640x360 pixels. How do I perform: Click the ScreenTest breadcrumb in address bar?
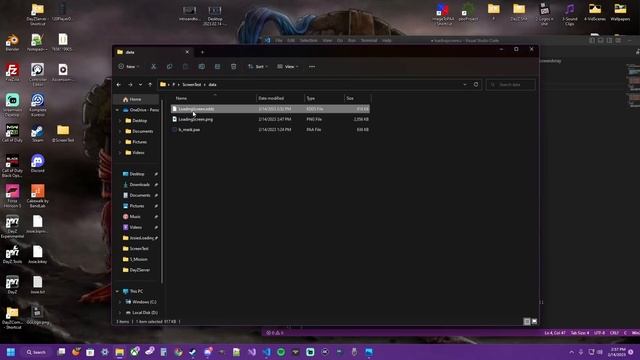(x=191, y=84)
